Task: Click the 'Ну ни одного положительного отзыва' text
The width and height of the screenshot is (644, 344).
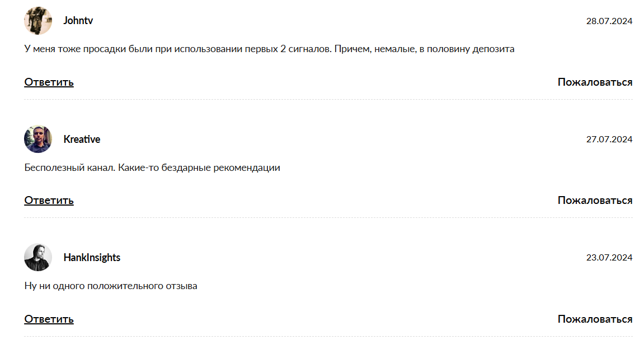Action: [x=111, y=286]
